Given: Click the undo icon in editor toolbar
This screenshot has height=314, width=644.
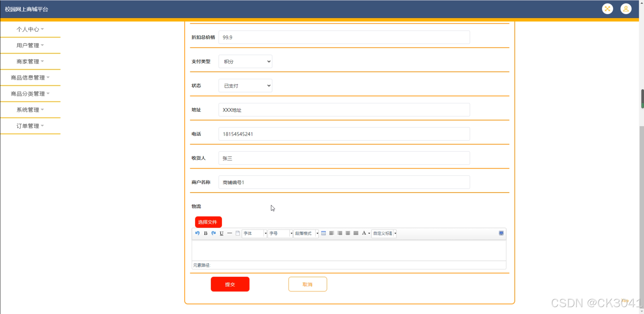Looking at the screenshot, I should click(x=198, y=233).
